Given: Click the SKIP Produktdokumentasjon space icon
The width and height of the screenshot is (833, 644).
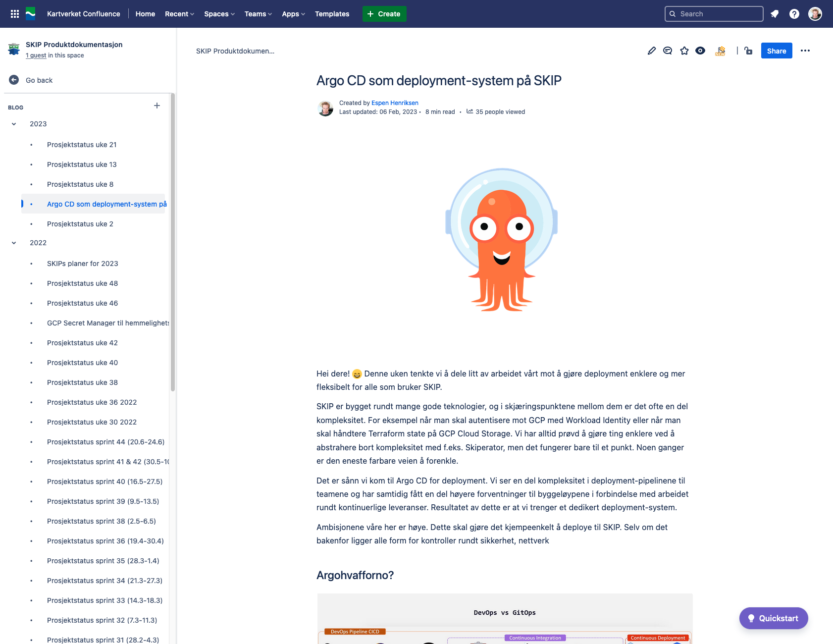Looking at the screenshot, I should 14,49.
